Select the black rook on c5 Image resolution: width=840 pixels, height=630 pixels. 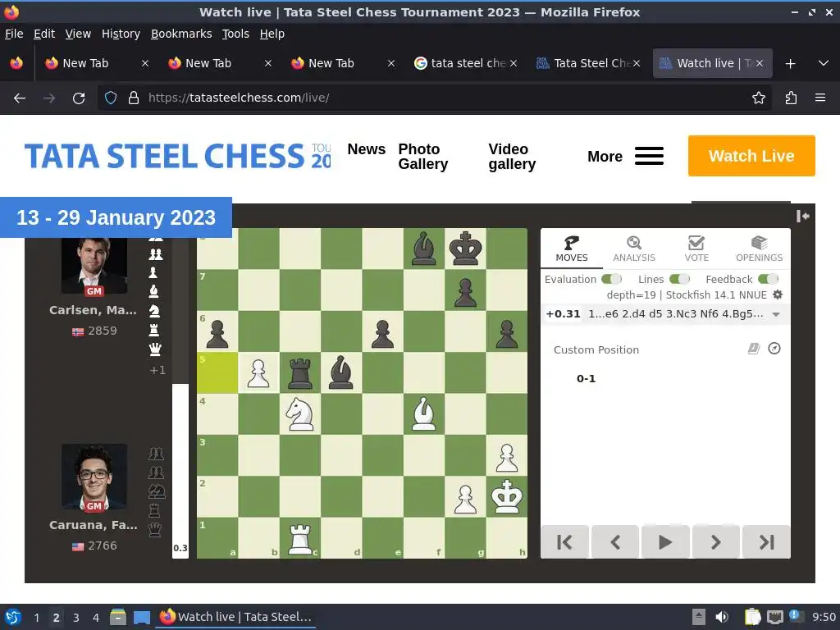click(x=299, y=373)
